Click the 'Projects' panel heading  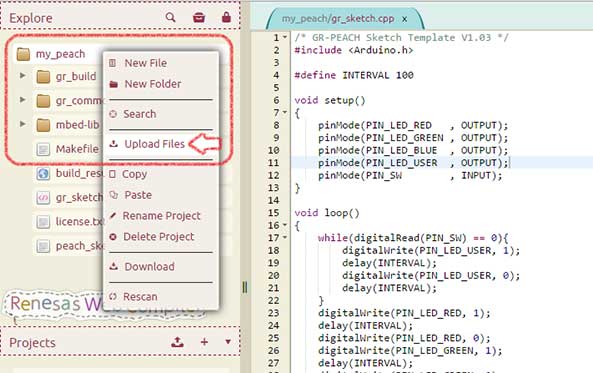33,342
